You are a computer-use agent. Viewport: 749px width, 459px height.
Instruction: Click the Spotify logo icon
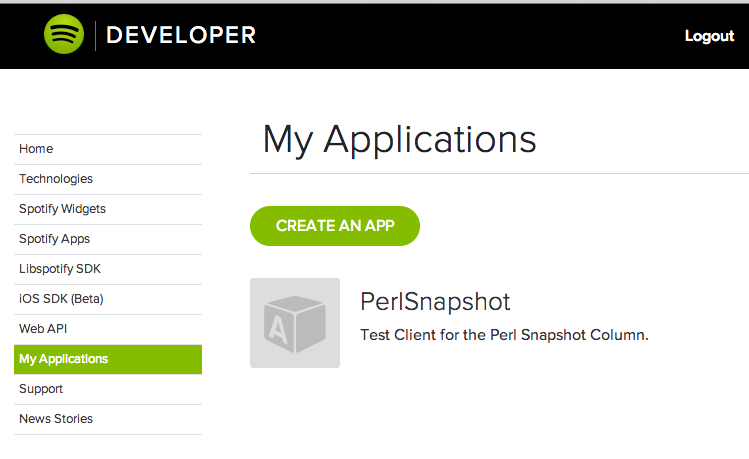point(64,34)
